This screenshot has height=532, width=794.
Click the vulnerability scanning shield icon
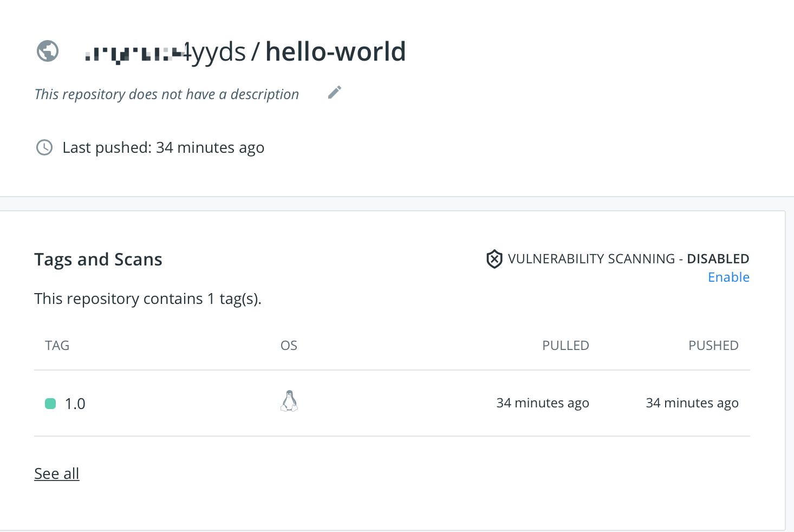[494, 259]
